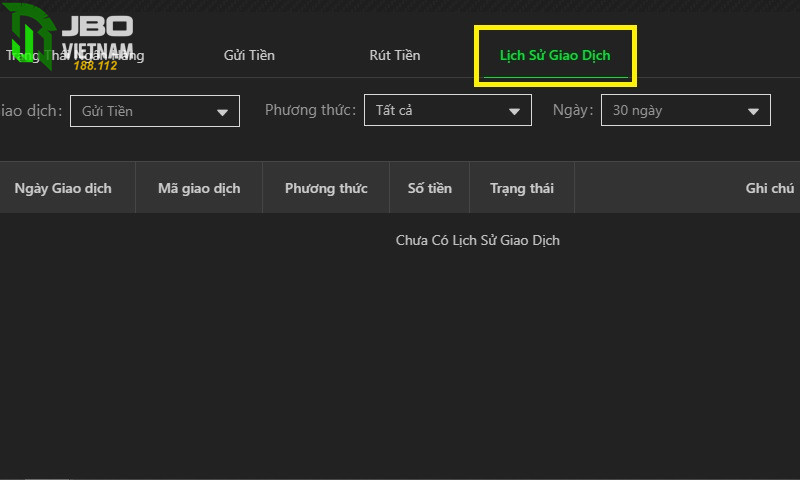Click the Ngày Giao dịch column header
Viewport: 800px width, 480px height.
[63, 188]
